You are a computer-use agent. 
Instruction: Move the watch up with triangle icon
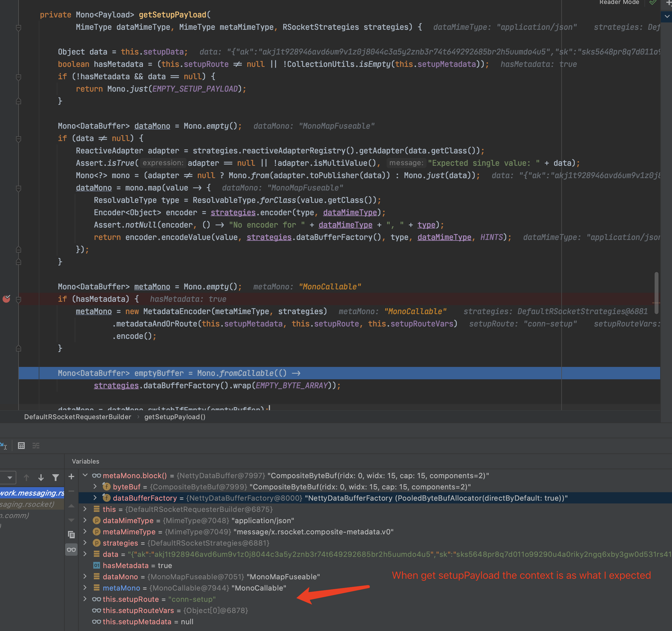point(71,506)
